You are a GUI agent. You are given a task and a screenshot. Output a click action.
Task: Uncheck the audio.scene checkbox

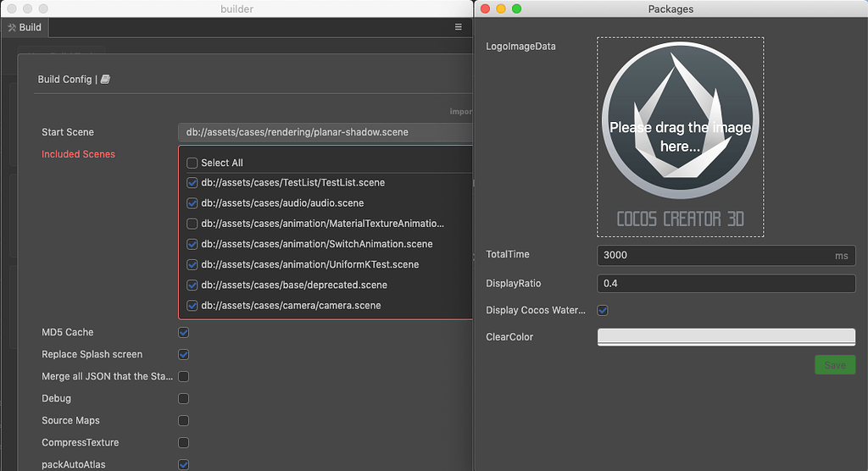click(192, 203)
